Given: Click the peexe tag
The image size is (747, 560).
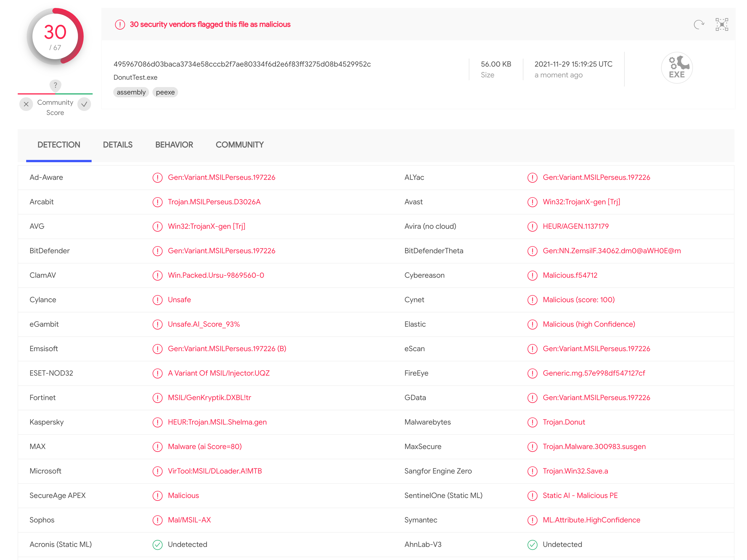Looking at the screenshot, I should point(165,92).
